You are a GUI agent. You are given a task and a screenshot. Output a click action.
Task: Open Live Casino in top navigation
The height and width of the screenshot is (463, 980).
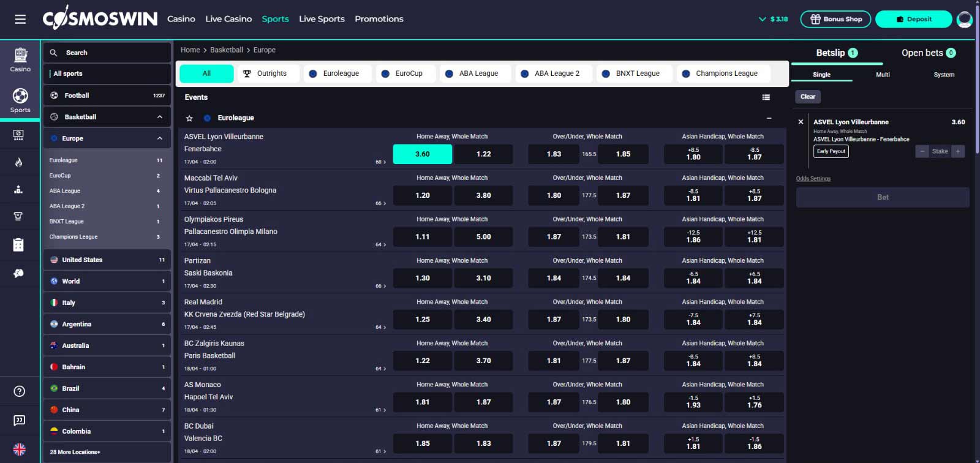point(228,19)
